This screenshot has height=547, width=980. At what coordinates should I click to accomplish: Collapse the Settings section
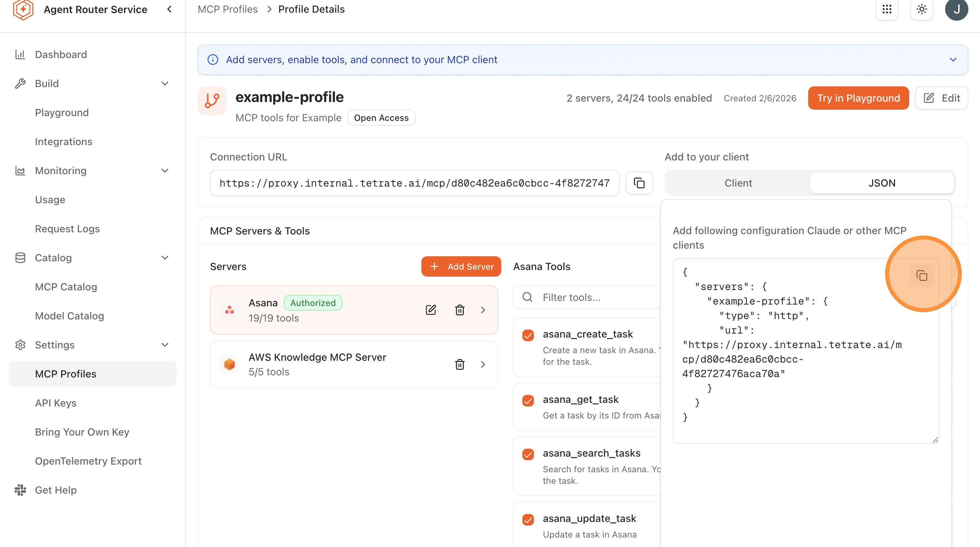[165, 345]
